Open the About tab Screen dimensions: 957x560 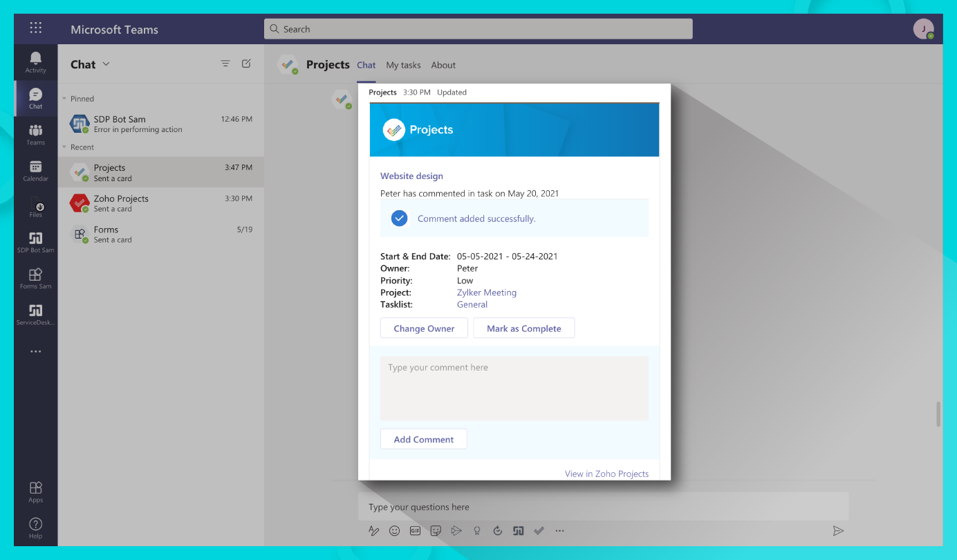pos(443,65)
